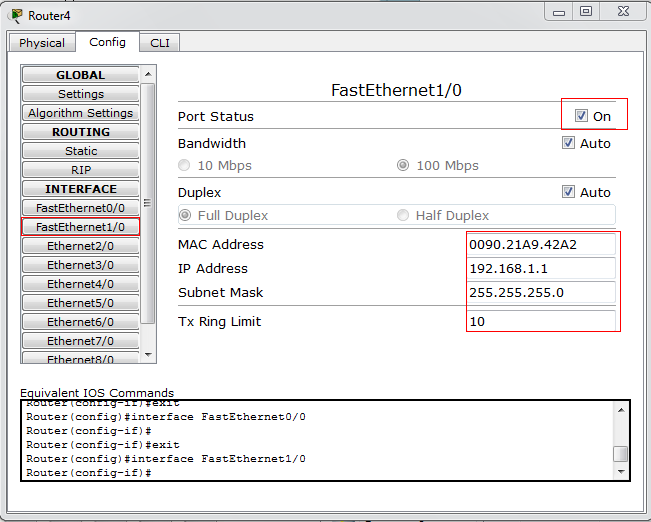Toggle the Bandwidth Auto checkbox

click(569, 143)
